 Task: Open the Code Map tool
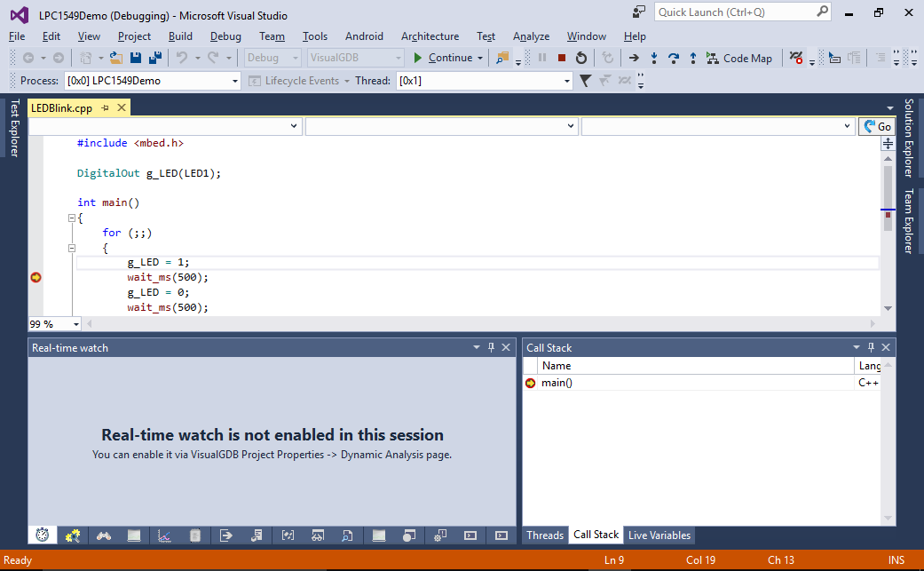739,58
